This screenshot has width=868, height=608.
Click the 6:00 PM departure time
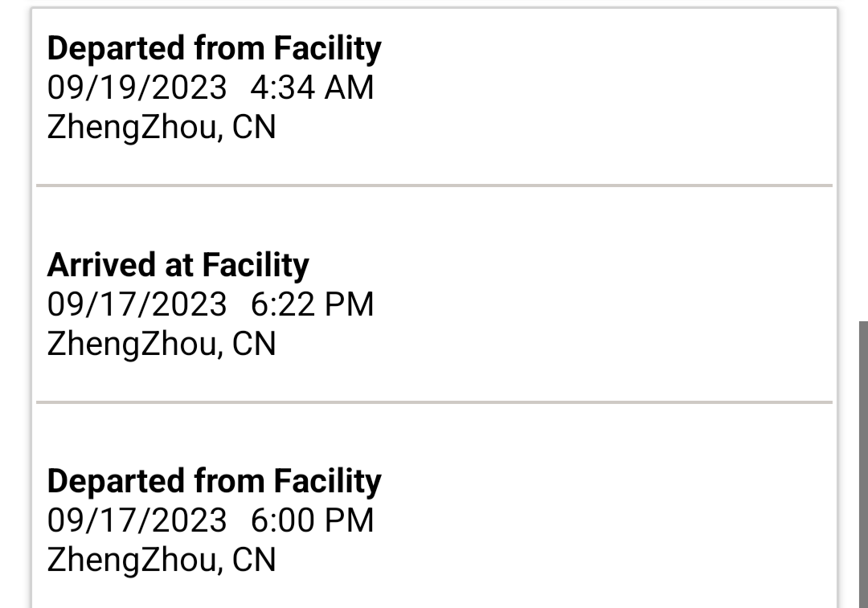[312, 520]
